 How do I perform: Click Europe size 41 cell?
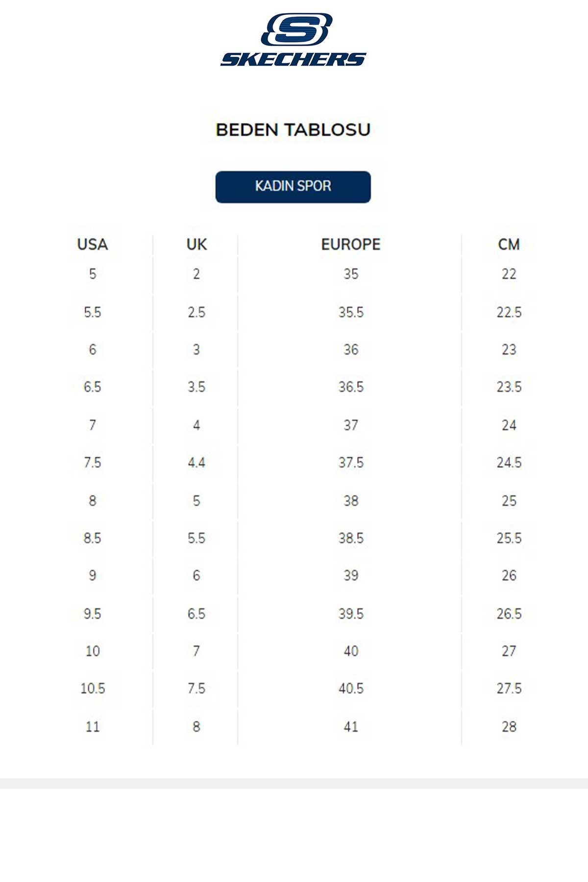pyautogui.click(x=351, y=727)
